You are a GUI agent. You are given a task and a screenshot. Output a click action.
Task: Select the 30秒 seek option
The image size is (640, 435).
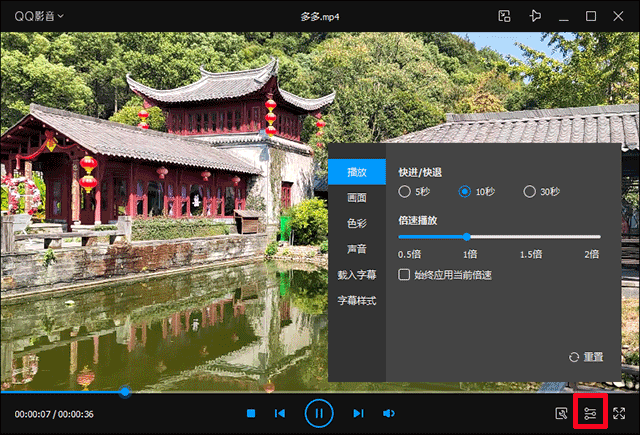[x=530, y=191]
